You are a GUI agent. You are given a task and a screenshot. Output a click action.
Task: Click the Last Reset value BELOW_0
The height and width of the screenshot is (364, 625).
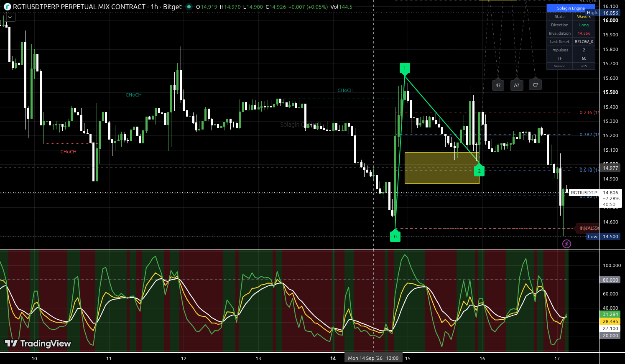(584, 42)
